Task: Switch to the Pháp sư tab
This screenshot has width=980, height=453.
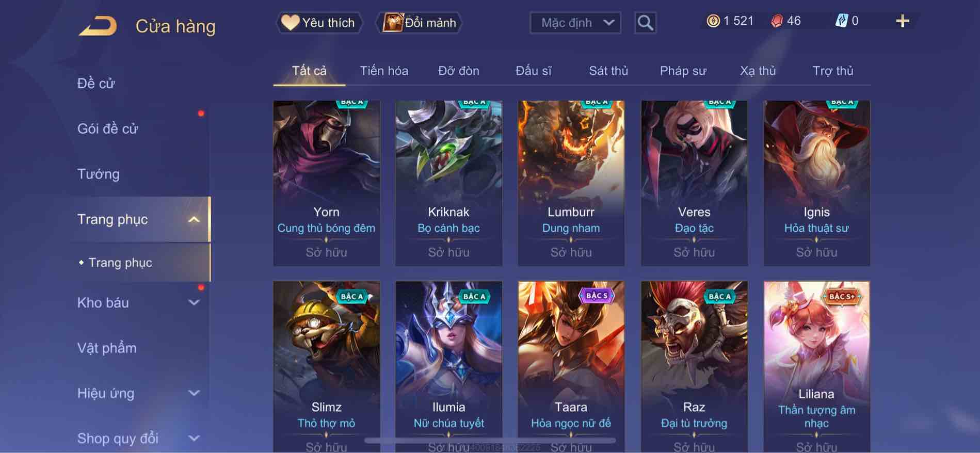Action: [683, 71]
